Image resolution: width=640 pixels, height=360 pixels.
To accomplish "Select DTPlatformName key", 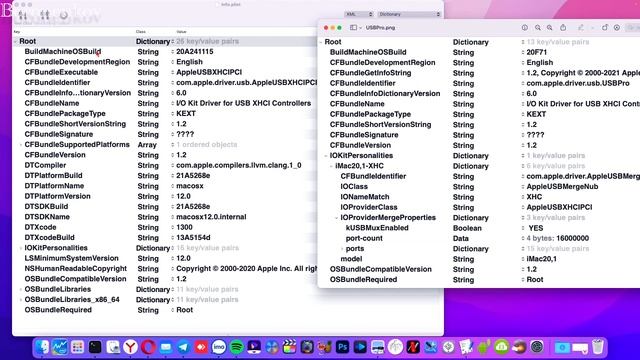I will click(x=54, y=186).
